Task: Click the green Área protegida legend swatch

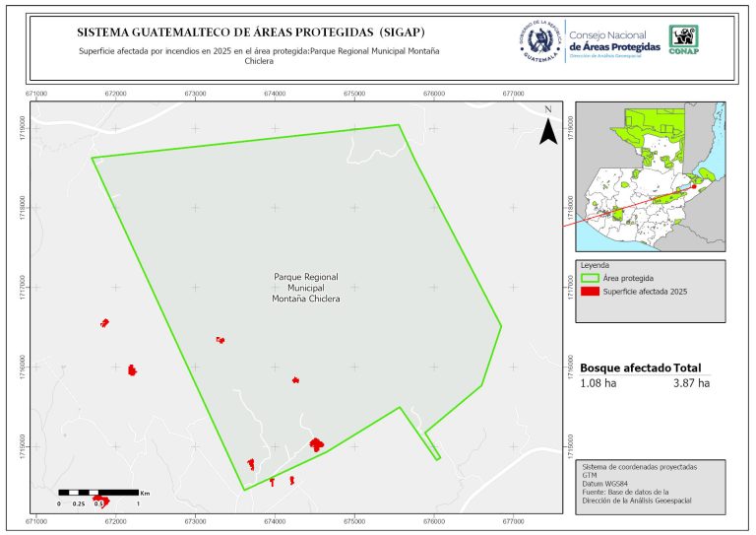Action: (591, 279)
